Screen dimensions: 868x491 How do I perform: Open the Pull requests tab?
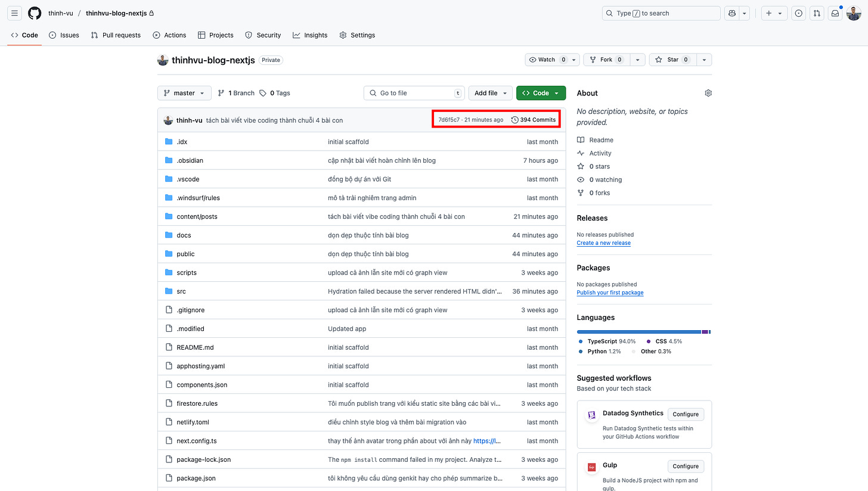point(116,35)
